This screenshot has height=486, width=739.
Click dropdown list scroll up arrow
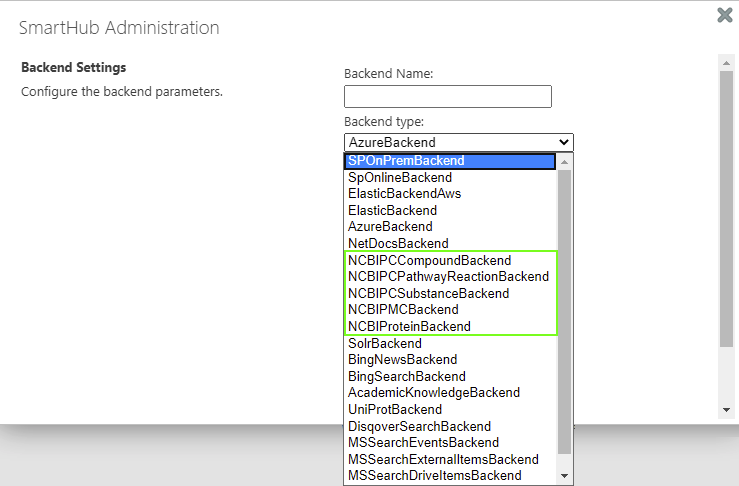[565, 162]
